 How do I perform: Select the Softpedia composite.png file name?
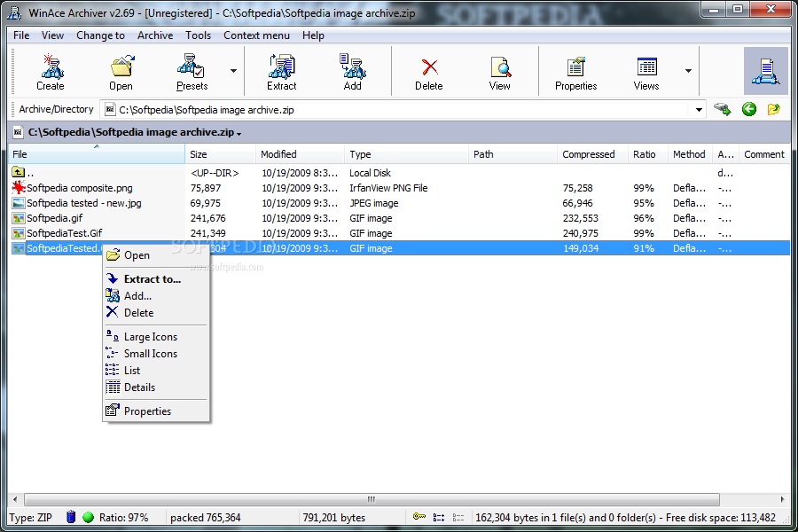point(80,188)
